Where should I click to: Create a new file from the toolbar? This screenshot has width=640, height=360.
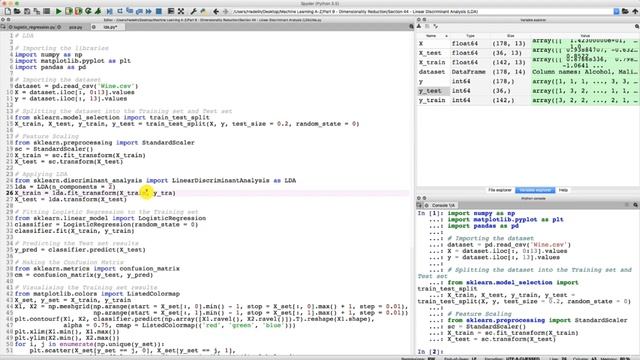point(7,11)
